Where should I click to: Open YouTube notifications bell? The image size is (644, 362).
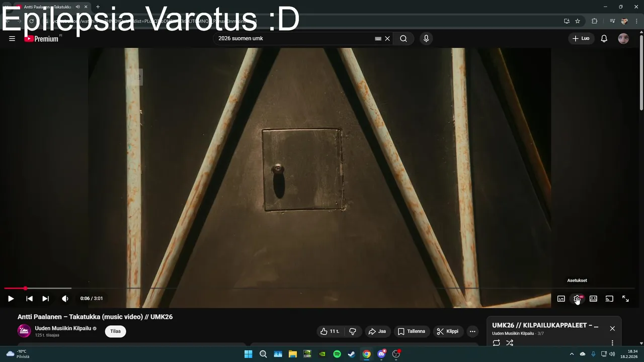(604, 39)
